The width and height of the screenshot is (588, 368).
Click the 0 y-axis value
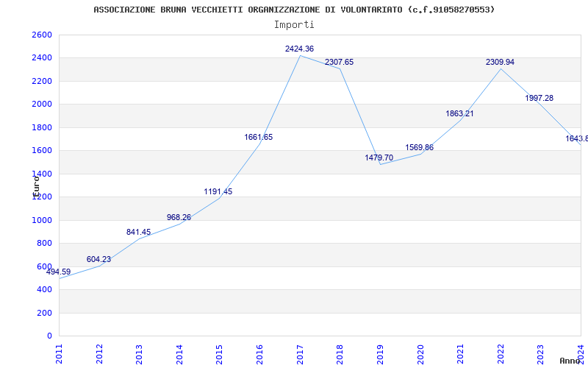pos(49,336)
